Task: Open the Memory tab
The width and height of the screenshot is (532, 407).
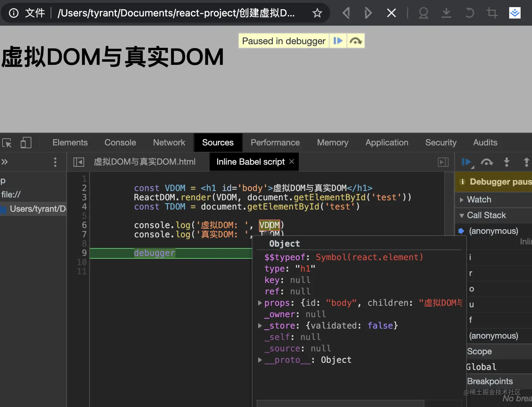Action: (x=333, y=143)
